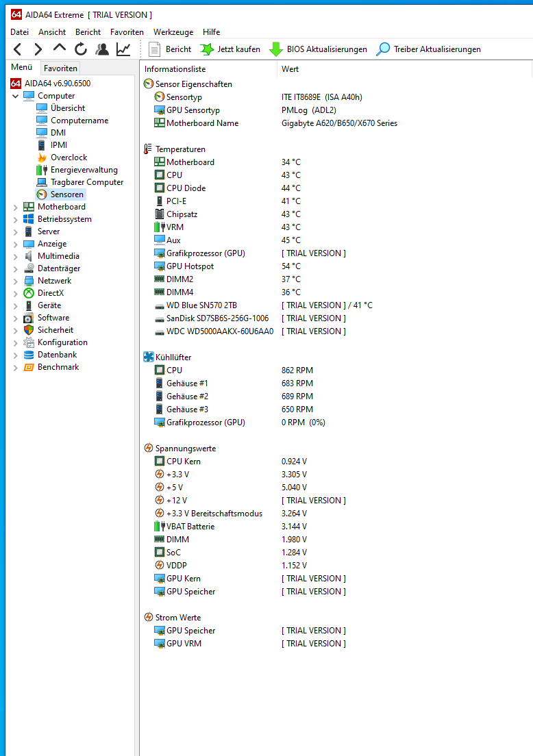Go up one level with up arrow
Image resolution: width=533 pixels, height=756 pixels.
(x=60, y=48)
